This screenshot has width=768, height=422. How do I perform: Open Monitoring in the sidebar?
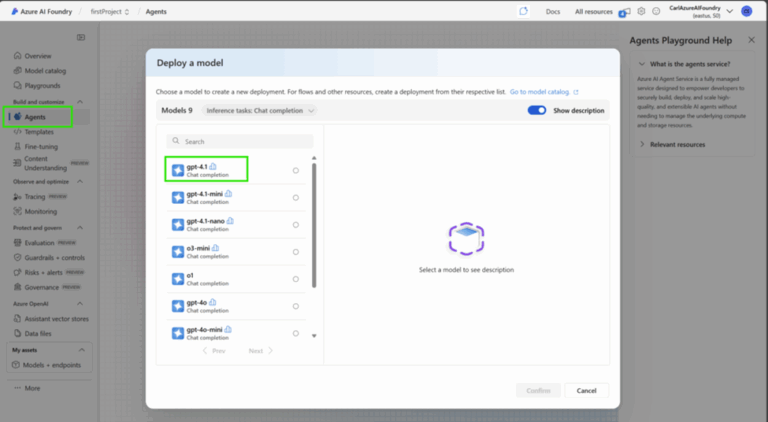40,211
